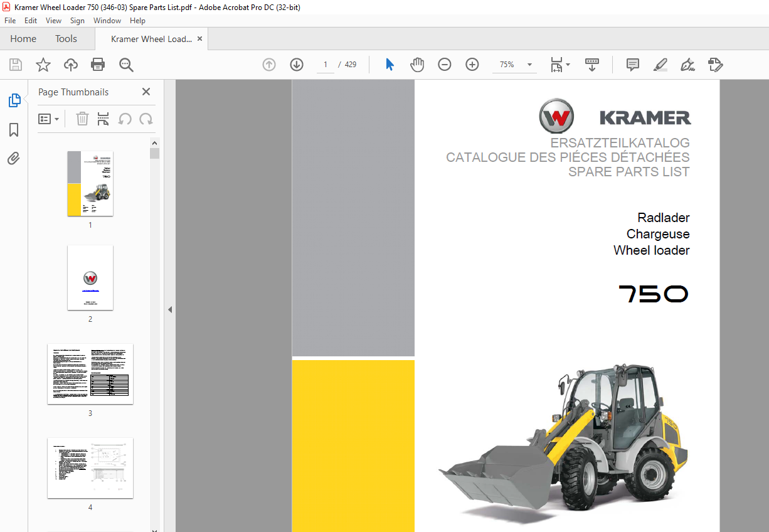Select the Kramer Wheel Load... document tab
The width and height of the screenshot is (769, 532).
(151, 39)
